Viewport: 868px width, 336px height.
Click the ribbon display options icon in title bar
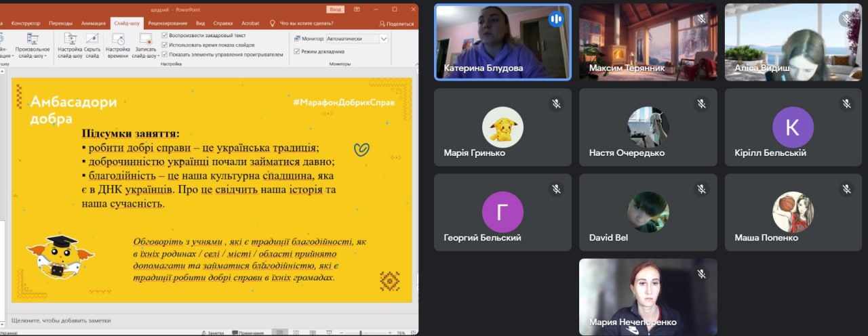click(357, 9)
